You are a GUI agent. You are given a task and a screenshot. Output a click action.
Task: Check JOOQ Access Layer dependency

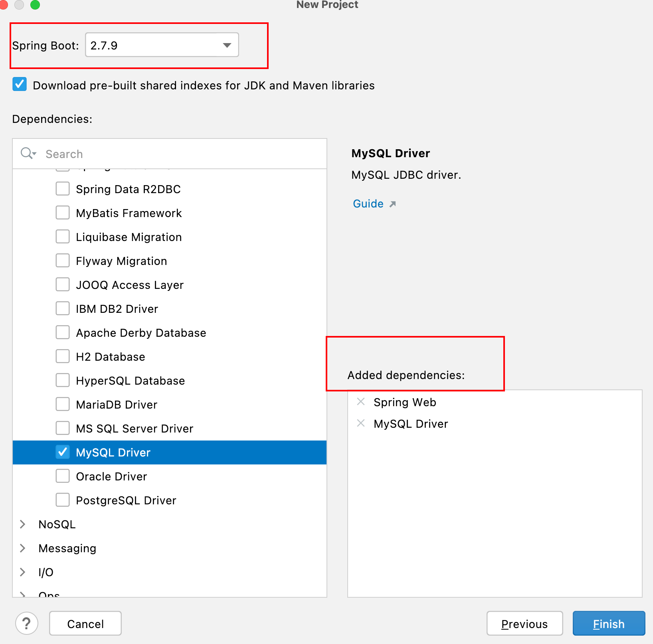63,284
